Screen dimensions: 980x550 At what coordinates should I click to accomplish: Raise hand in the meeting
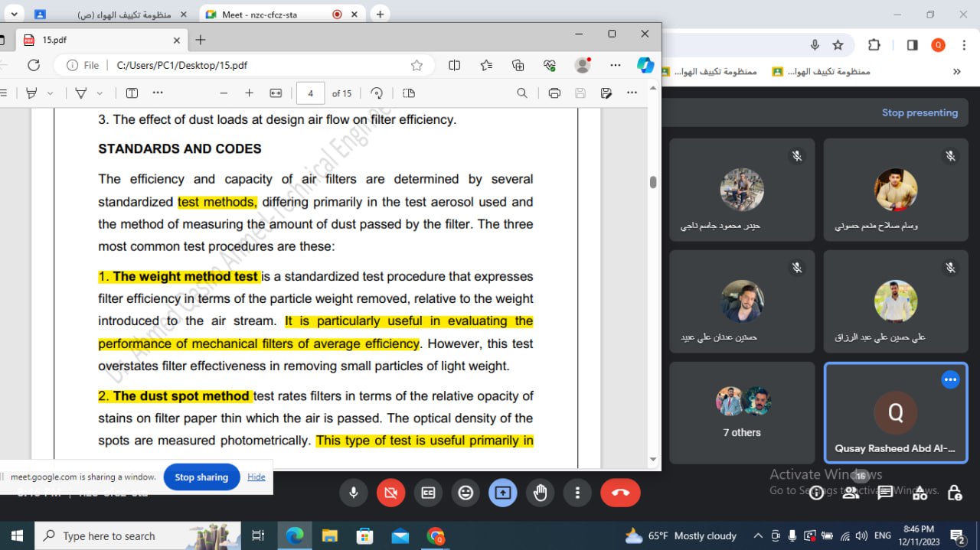pos(541,493)
